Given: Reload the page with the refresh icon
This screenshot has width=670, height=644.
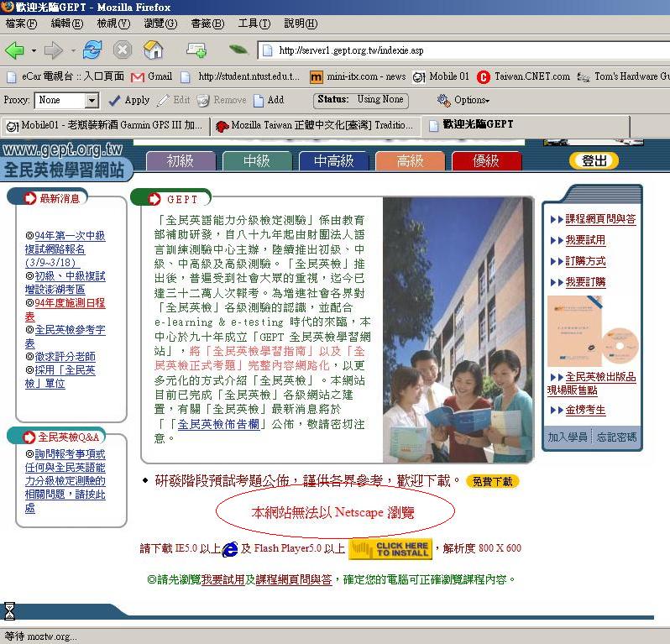Looking at the screenshot, I should coord(92,50).
